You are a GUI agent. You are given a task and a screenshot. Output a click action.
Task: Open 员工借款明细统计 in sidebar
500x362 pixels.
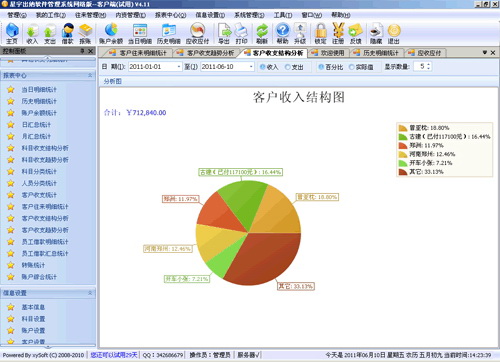[x=45, y=242]
